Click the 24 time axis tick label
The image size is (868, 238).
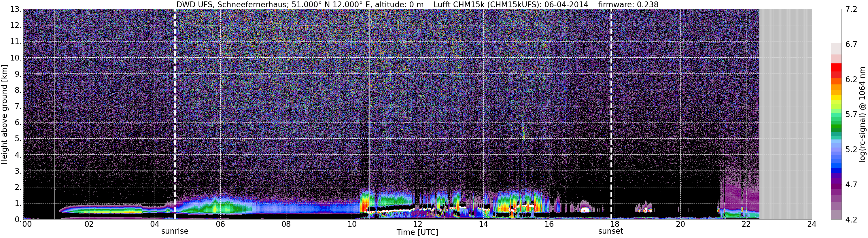(811, 224)
